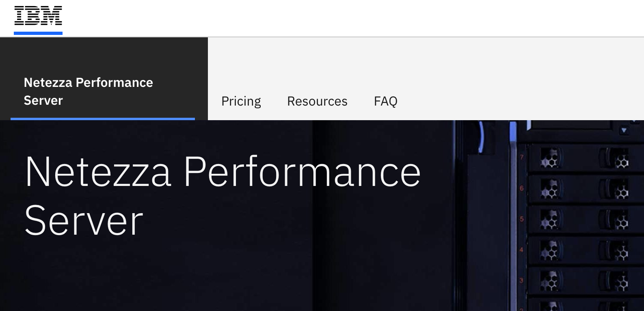Screen dimensions: 644x311
Task: Open the Pricing tab
Action: pyautogui.click(x=241, y=101)
